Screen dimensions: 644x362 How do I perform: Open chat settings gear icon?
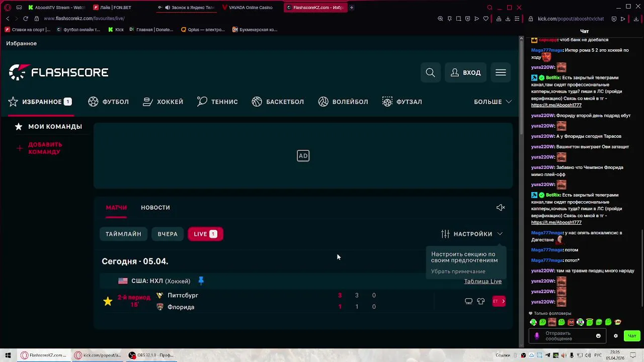point(615,336)
